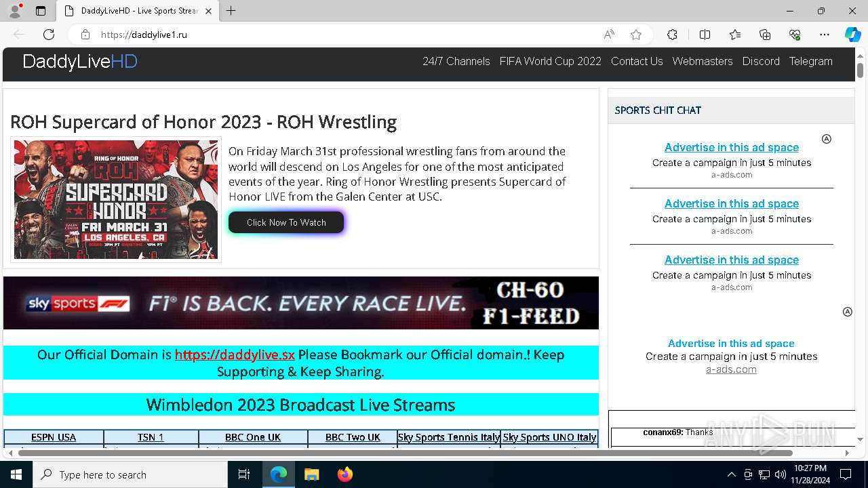Open Browser essentials icon

point(795,35)
